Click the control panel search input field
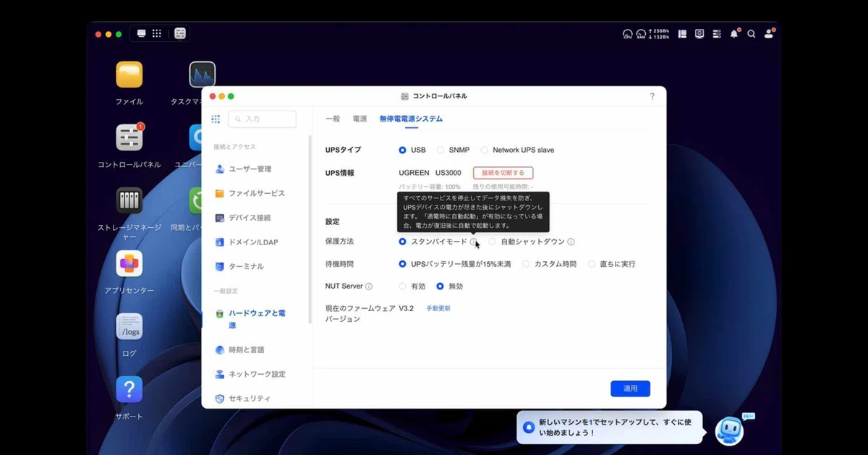 [x=262, y=119]
